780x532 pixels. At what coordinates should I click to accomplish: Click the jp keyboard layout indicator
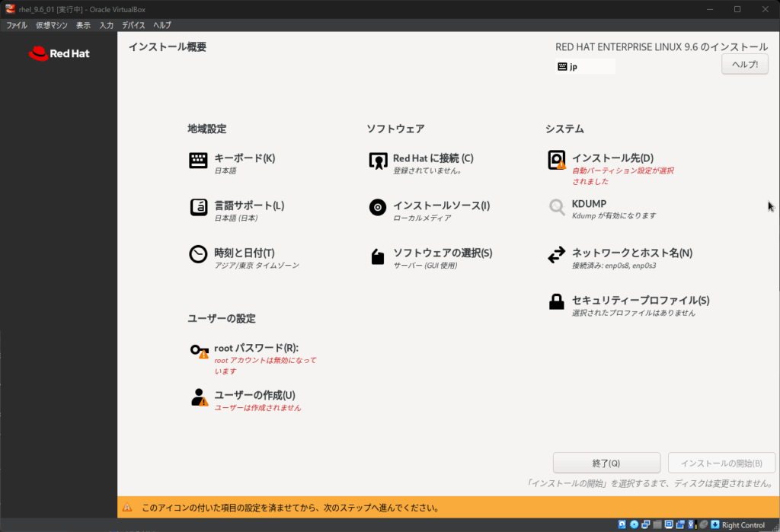tap(585, 67)
